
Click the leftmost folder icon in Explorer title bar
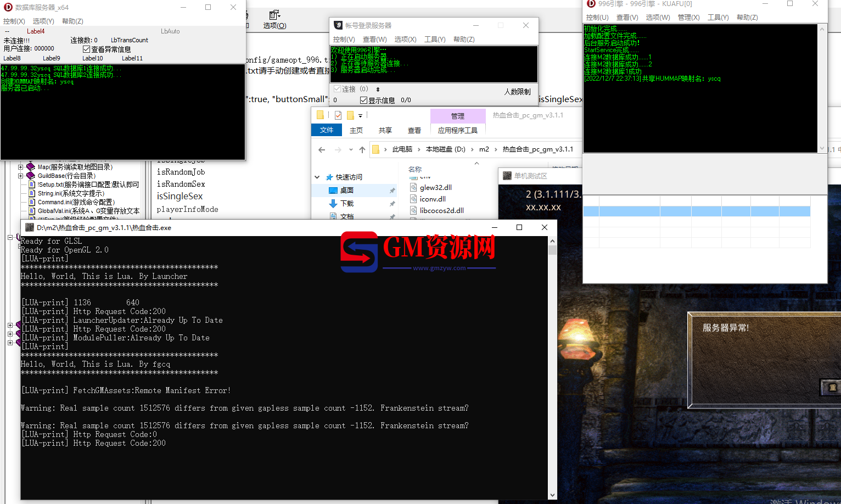[320, 115]
